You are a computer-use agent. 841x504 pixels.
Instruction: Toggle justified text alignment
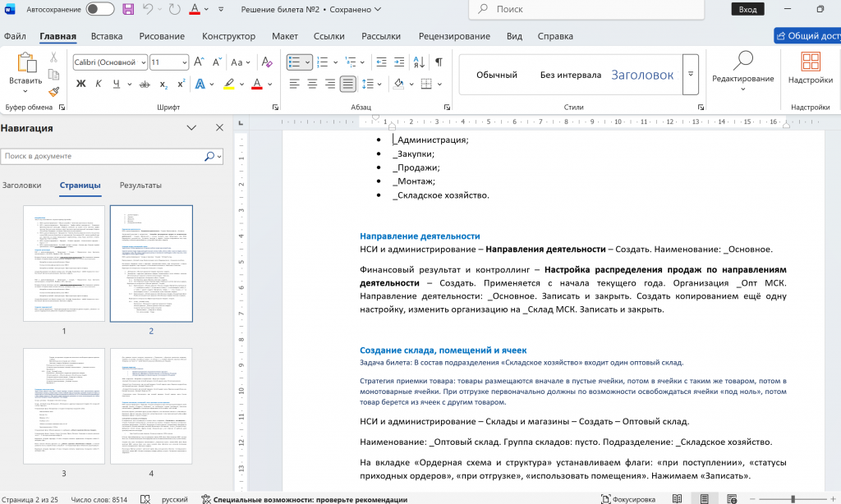pos(348,84)
